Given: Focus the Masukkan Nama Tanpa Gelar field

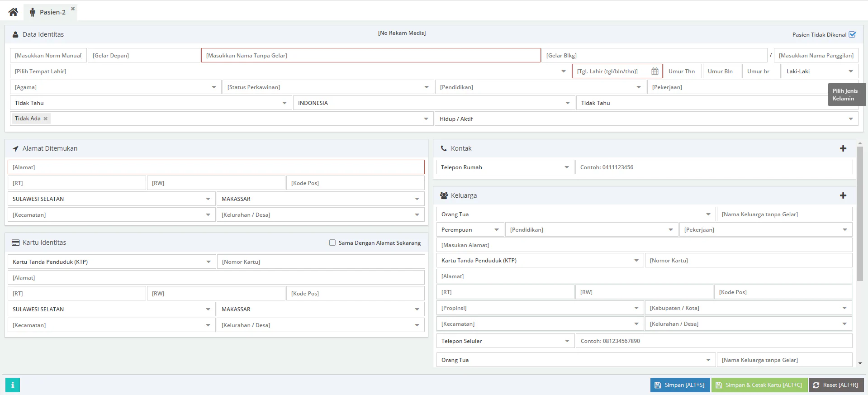Looking at the screenshot, I should pos(371,55).
